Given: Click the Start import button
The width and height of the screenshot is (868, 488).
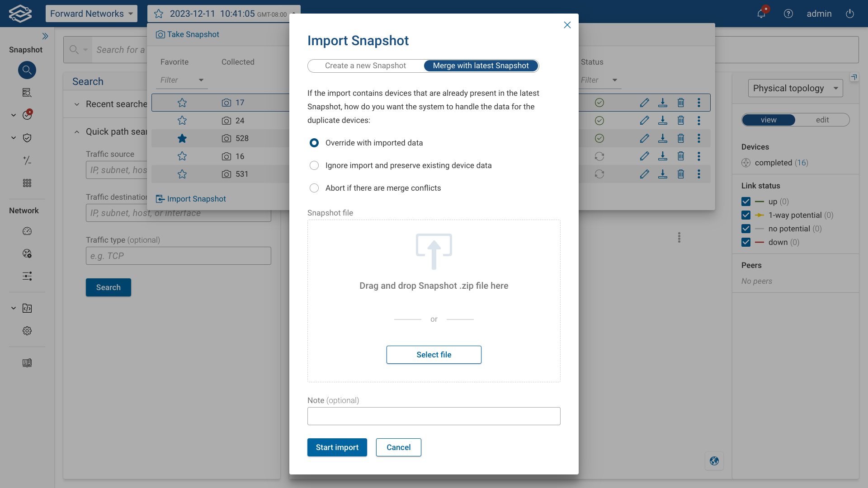Looking at the screenshot, I should click(x=337, y=447).
